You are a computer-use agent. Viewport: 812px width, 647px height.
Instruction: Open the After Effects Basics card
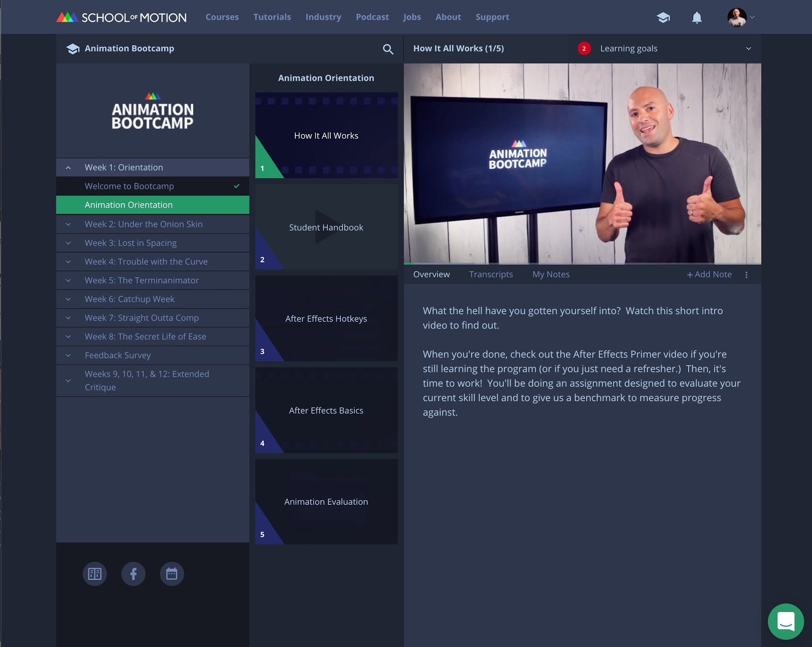pos(326,410)
